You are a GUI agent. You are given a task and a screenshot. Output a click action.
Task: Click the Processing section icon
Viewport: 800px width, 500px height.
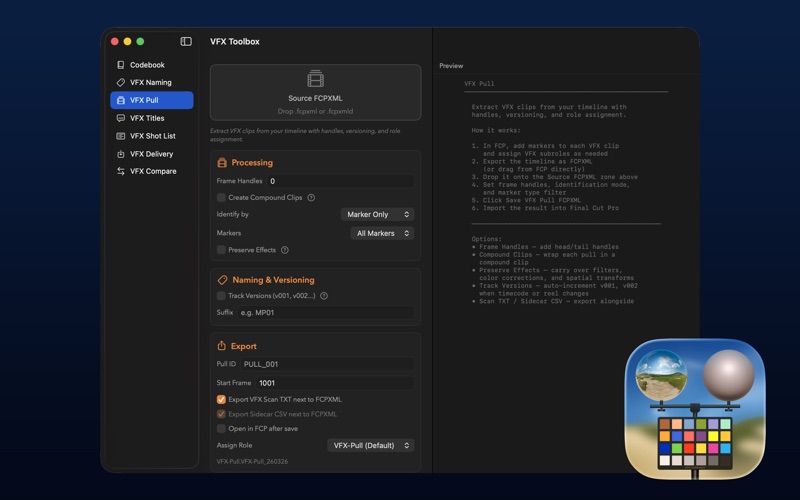222,162
